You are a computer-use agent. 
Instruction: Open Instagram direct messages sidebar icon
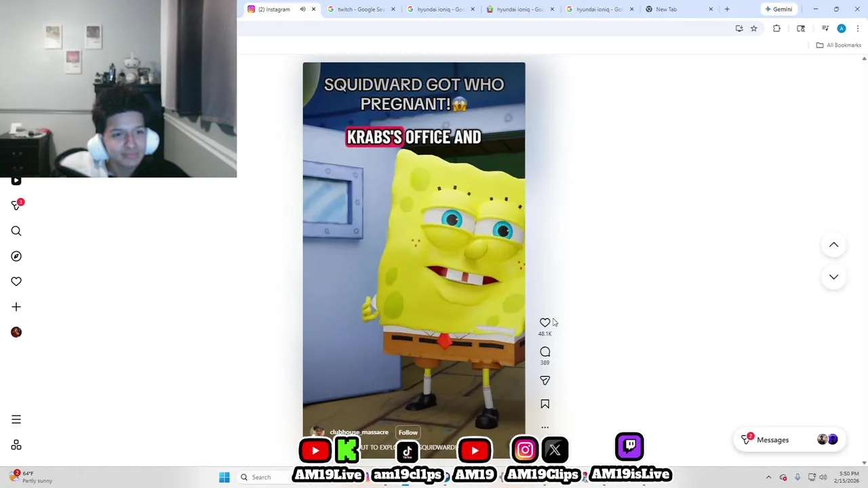click(x=16, y=205)
